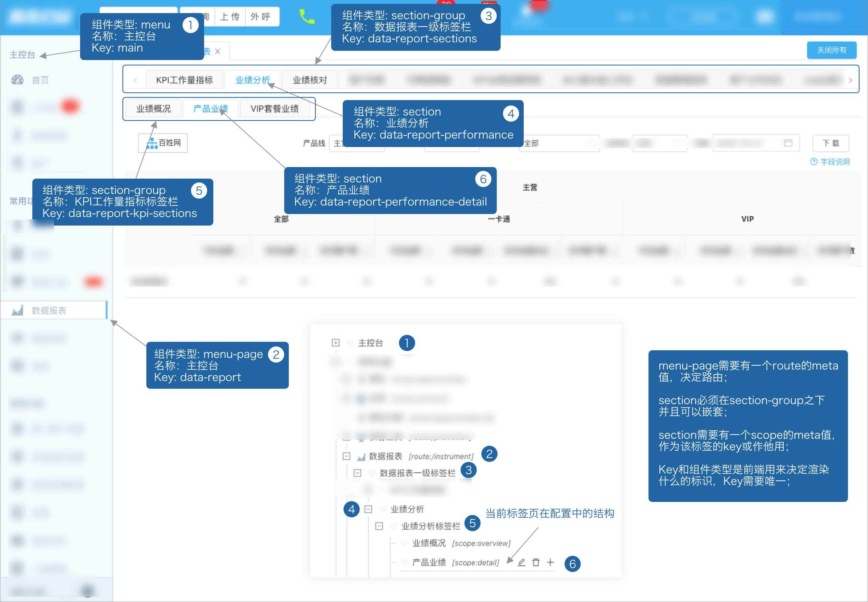Open the 首页 dashboard icon in sidebar
The width and height of the screenshot is (868, 602).
17,80
